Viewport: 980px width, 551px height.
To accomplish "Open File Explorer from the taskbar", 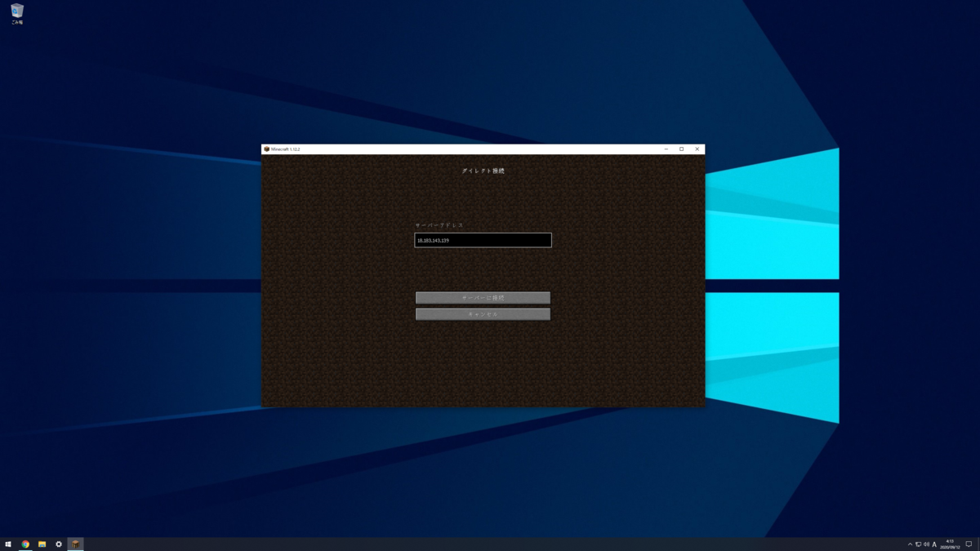I will [42, 544].
